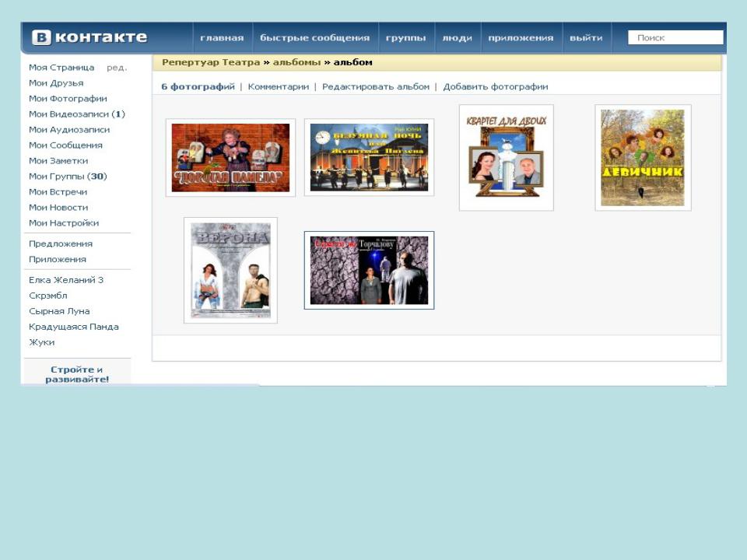Open Девичник poster thumbnail
The width and height of the screenshot is (747, 560).
[x=644, y=158]
